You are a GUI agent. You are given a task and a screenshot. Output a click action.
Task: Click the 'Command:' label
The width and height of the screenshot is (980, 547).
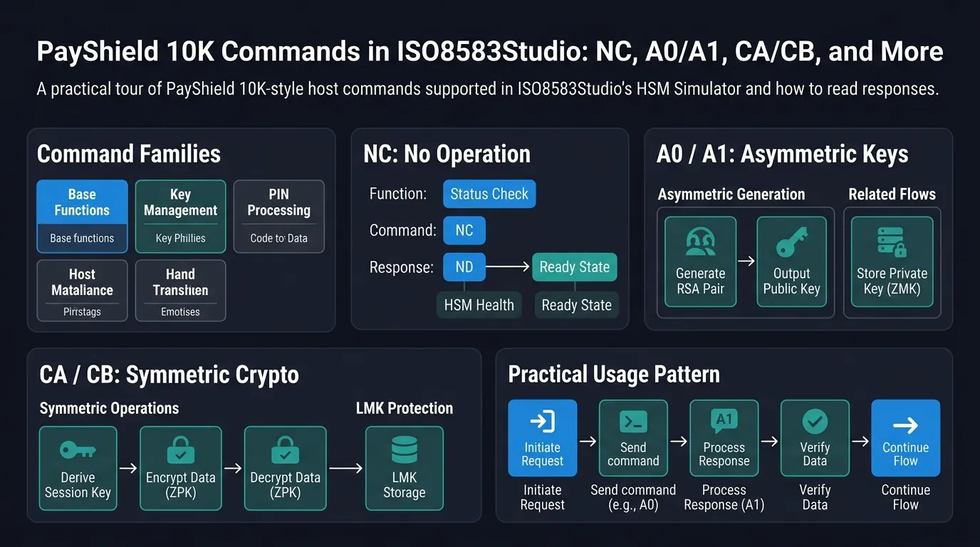(403, 231)
